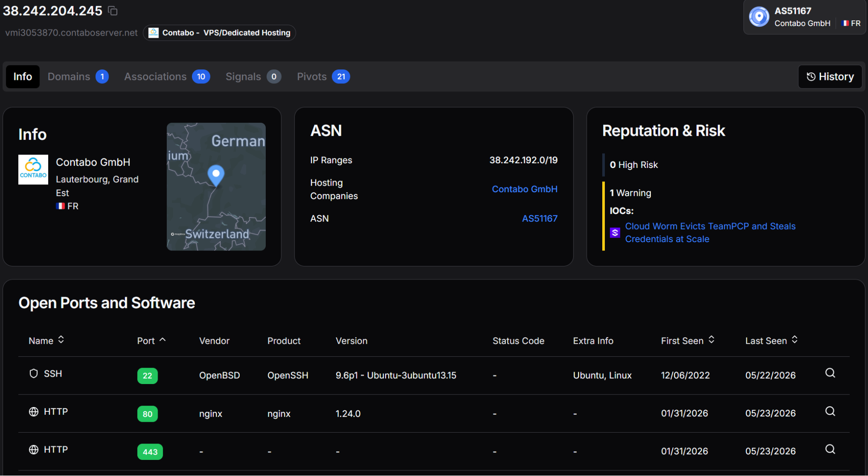
Task: Click the magnifier icon in the SSH row
Action: click(x=830, y=373)
